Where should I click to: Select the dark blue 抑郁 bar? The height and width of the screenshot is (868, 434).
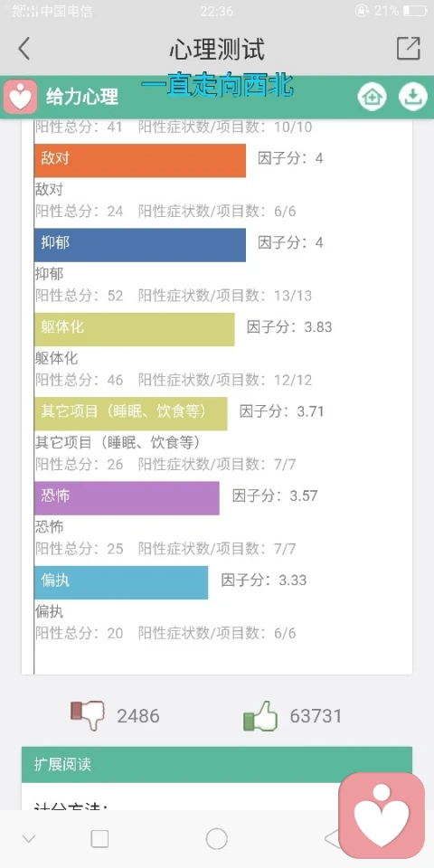pos(140,245)
